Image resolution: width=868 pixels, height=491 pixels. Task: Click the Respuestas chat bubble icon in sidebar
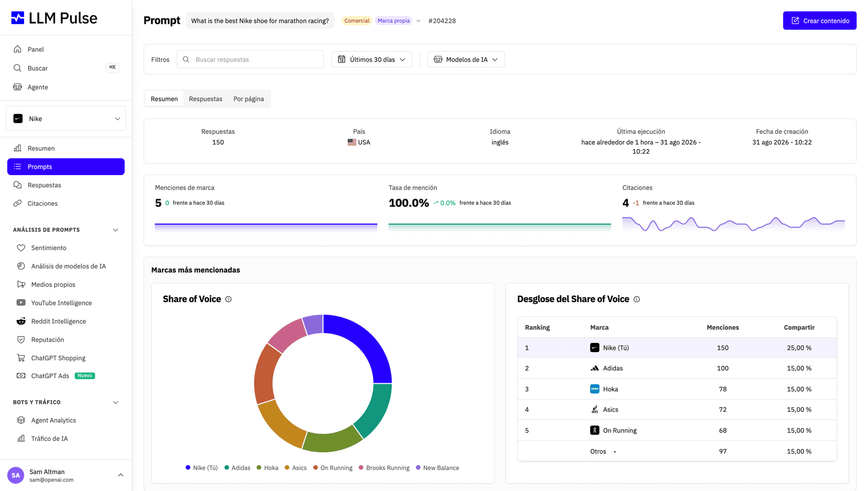coord(17,185)
